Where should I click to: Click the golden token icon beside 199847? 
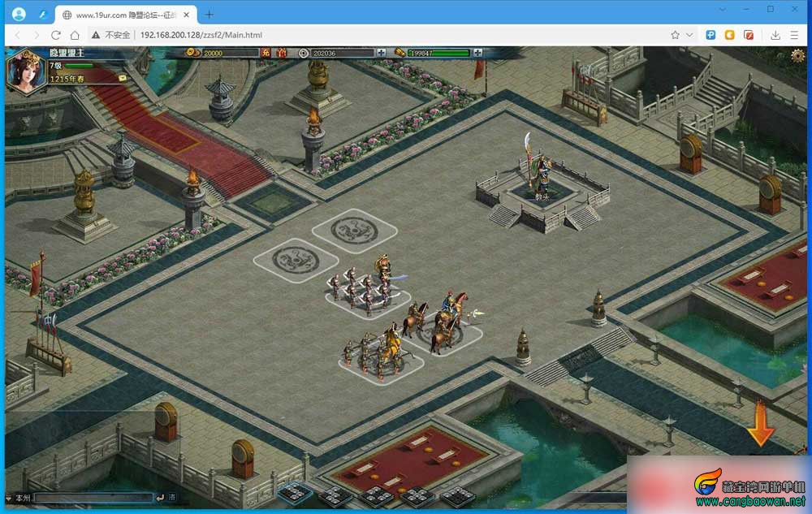[400, 53]
